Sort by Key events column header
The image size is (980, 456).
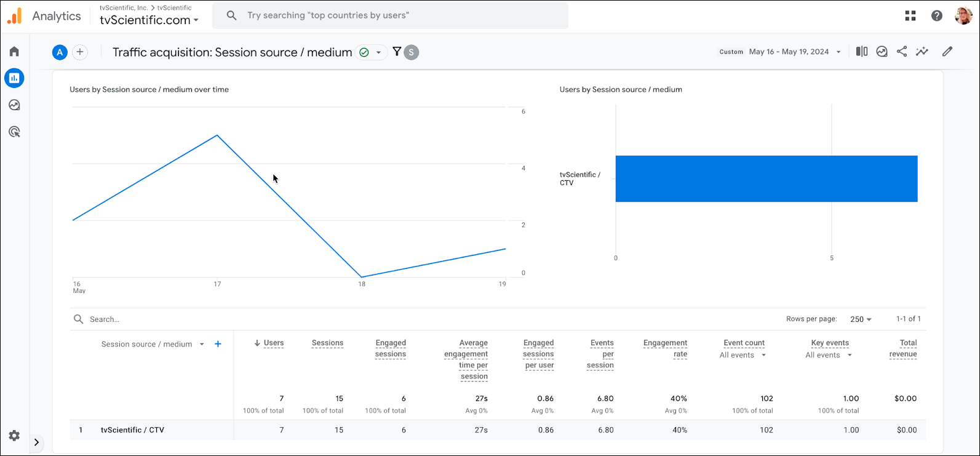(830, 343)
